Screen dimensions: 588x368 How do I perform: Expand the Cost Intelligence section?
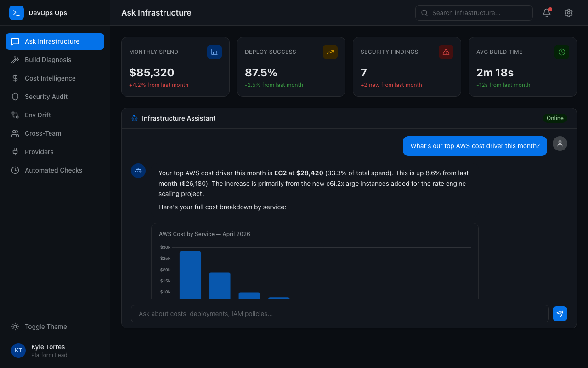(50, 78)
